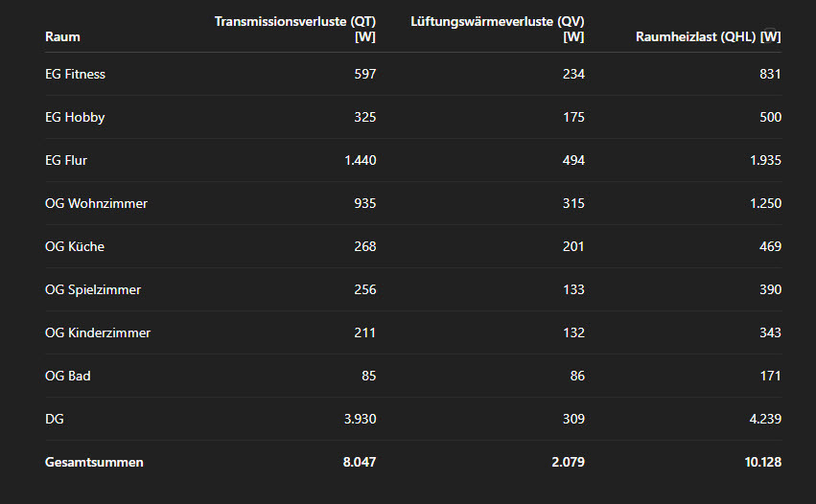Click the EG Flur row label
816x504 pixels.
point(66,160)
